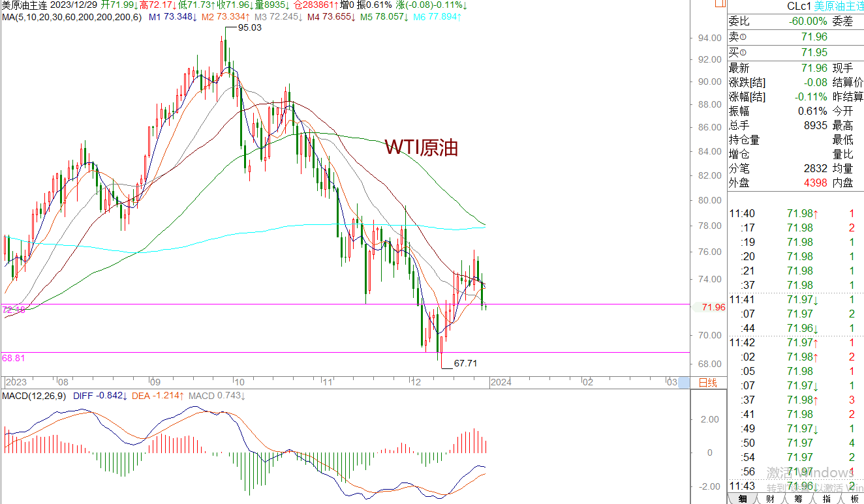Select the 11:40 tick row

tap(795, 213)
